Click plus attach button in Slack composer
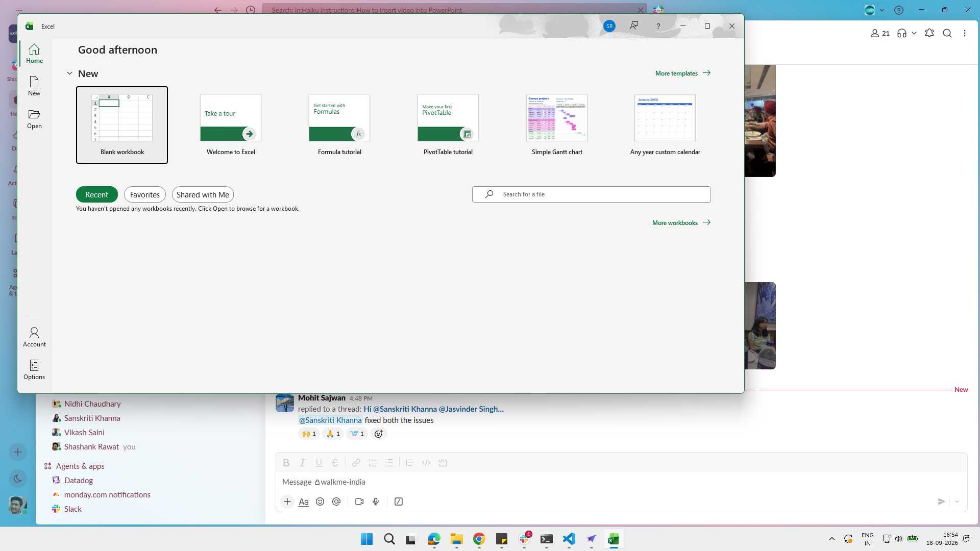 tap(287, 502)
